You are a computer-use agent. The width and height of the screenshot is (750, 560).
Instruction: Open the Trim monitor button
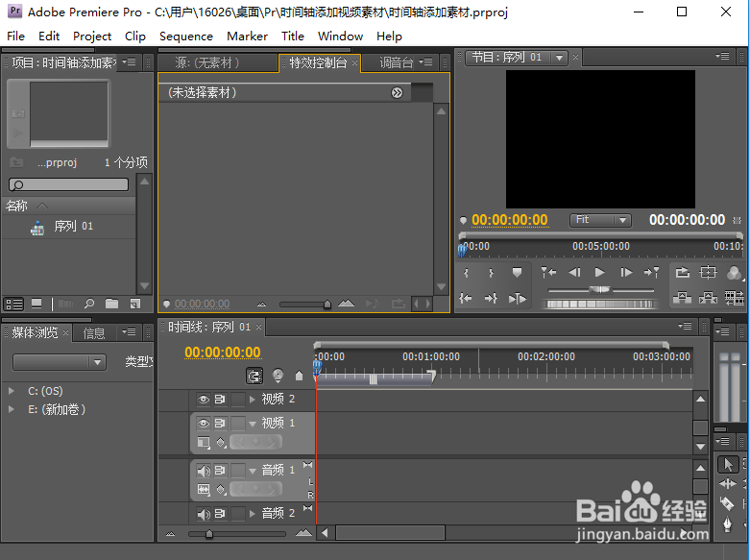coord(735,298)
